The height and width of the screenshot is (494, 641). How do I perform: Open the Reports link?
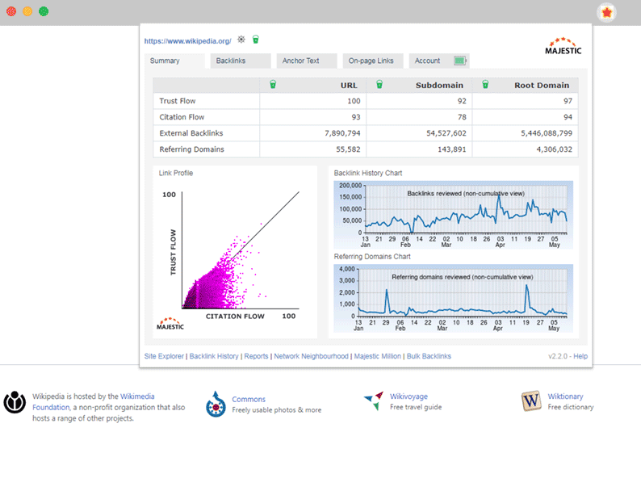point(256,356)
